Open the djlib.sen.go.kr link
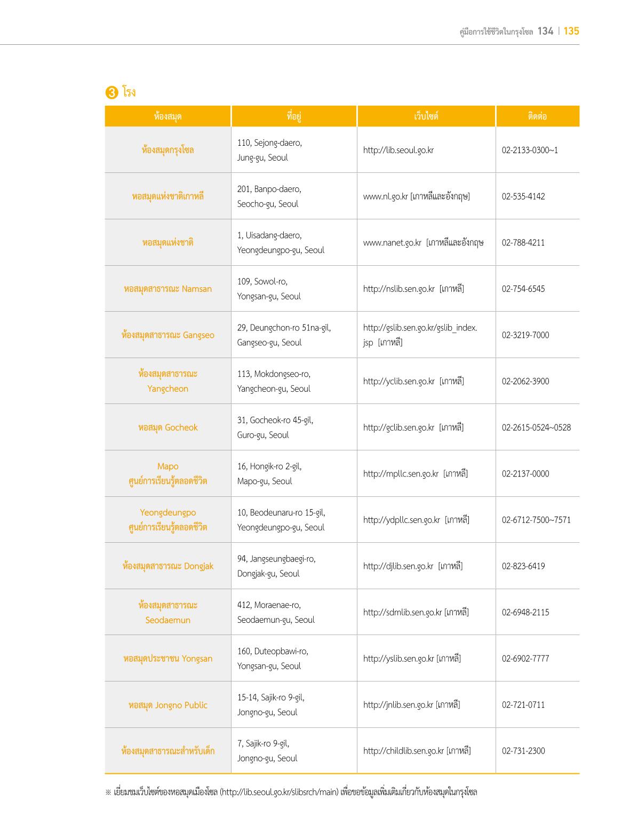The height and width of the screenshot is (840, 630). pyautogui.click(x=398, y=566)
